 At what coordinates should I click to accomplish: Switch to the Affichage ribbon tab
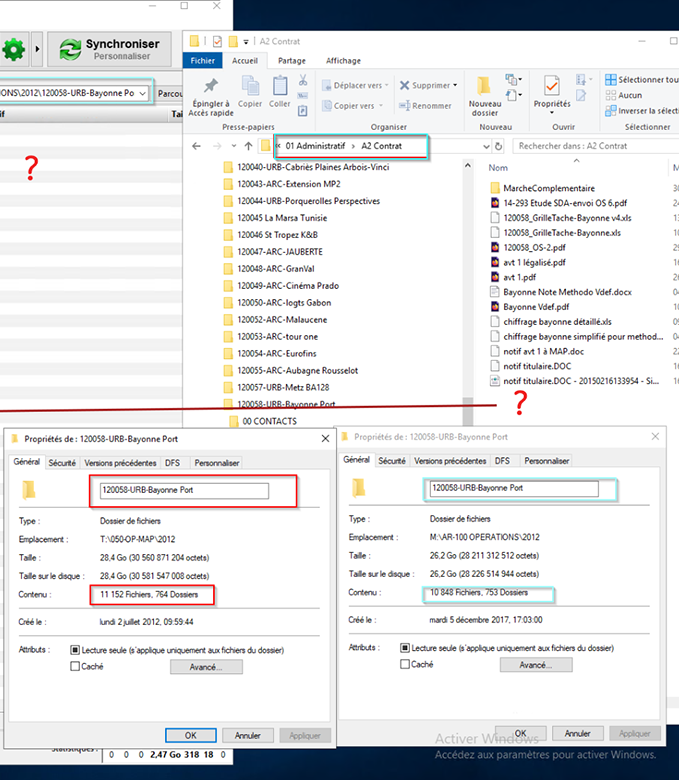point(343,61)
